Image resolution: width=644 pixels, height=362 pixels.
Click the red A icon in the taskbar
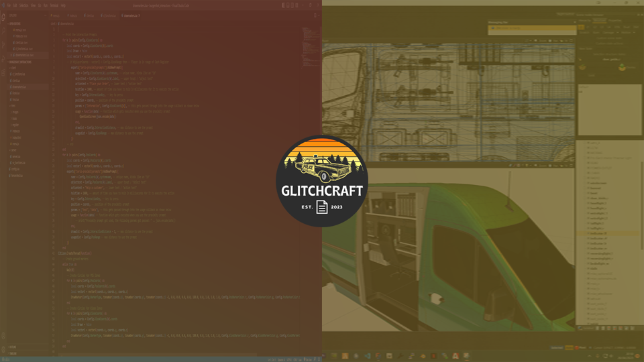click(x=455, y=356)
